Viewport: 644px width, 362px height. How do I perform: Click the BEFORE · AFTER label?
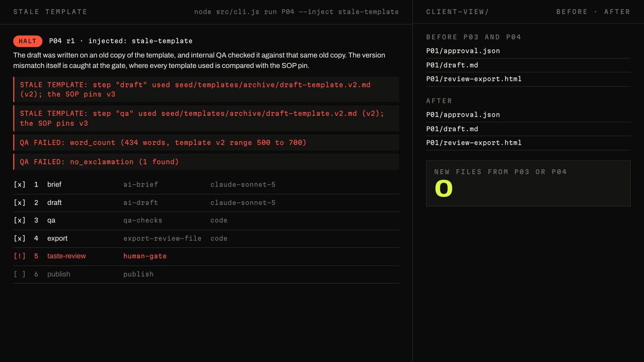(x=593, y=12)
